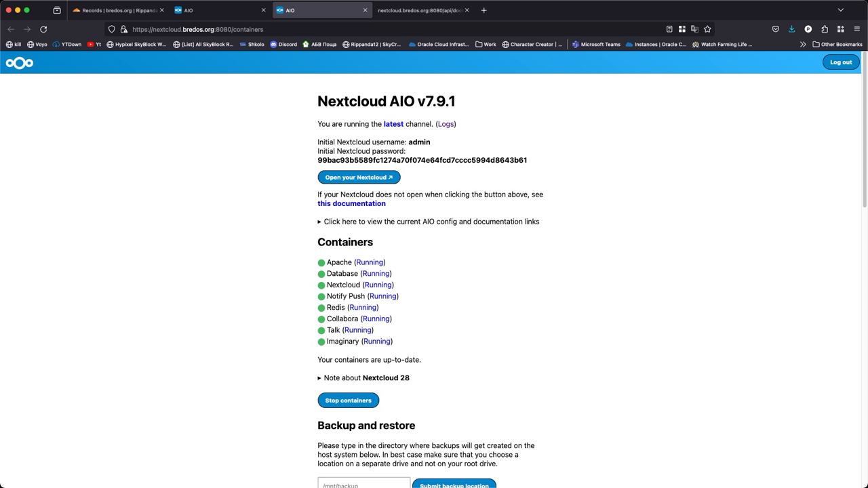Click the Nextcloud logo in the header

click(x=19, y=63)
